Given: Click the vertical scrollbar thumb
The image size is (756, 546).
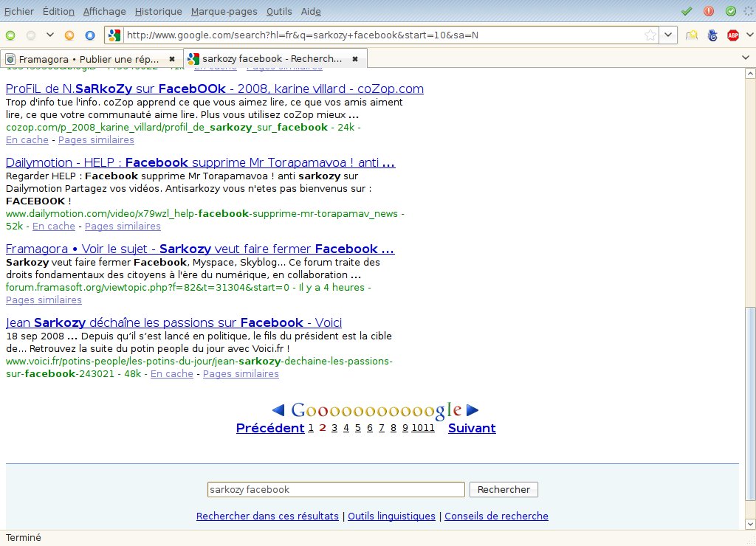Looking at the screenshot, I should (750, 404).
